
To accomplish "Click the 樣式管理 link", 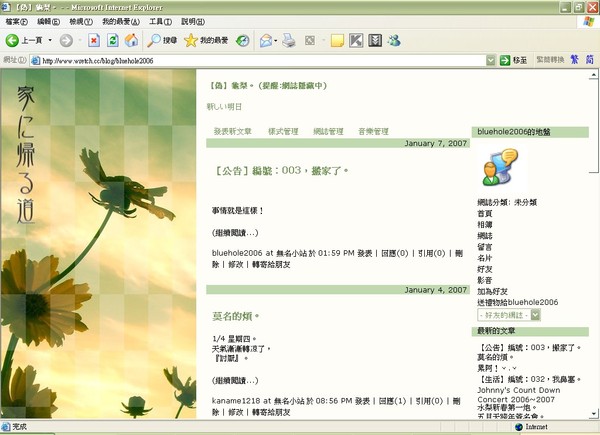I will pyautogui.click(x=283, y=132).
